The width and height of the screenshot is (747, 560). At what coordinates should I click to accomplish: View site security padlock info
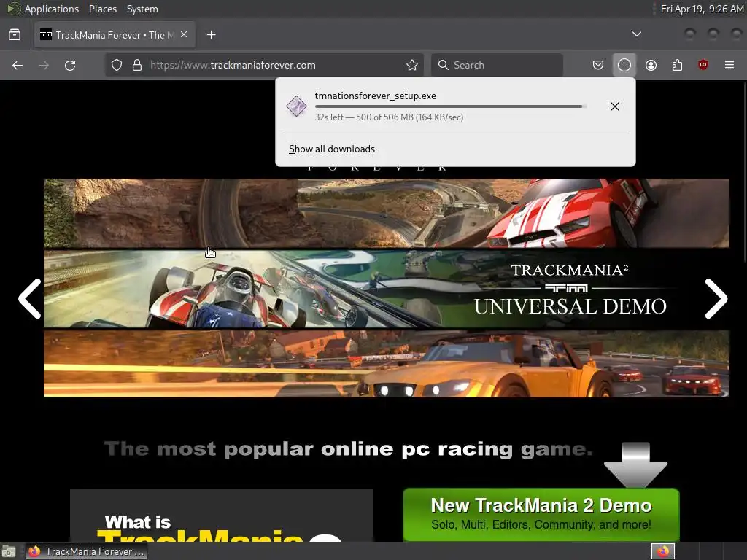pos(136,65)
